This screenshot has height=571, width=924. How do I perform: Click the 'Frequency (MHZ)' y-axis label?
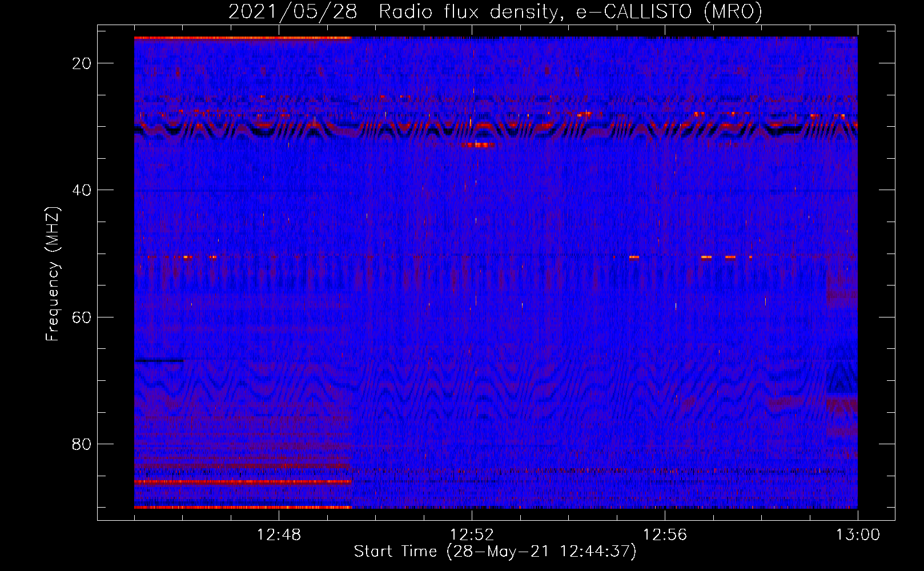pyautogui.click(x=53, y=274)
